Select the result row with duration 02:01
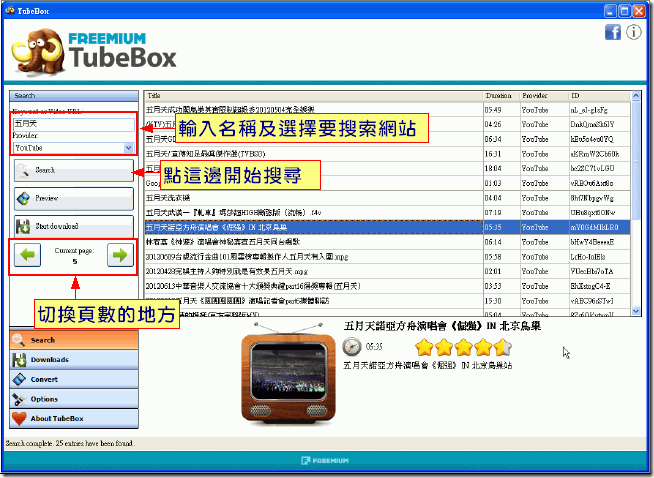Screen dimensions: 654x478 click(388, 272)
